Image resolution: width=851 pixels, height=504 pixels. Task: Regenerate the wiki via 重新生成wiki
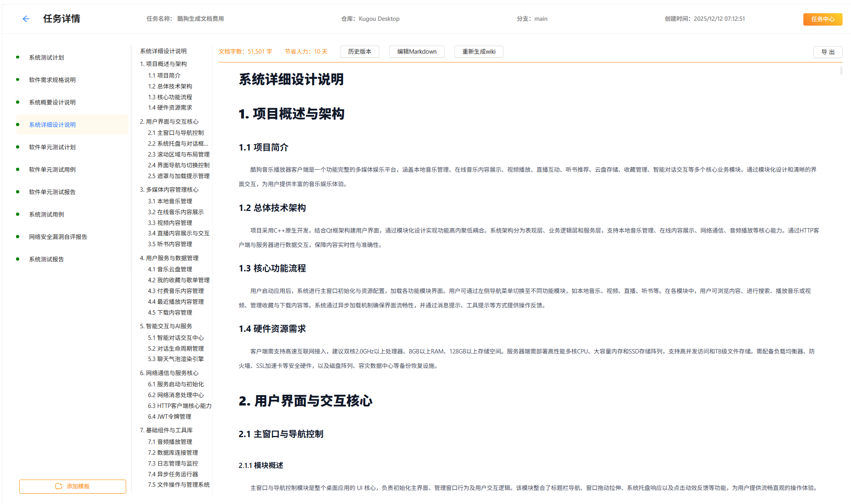click(479, 51)
